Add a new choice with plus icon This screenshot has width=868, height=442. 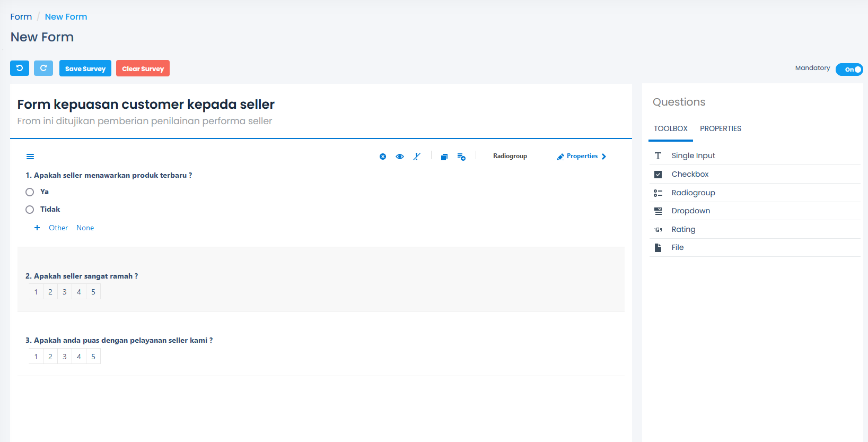(37, 228)
